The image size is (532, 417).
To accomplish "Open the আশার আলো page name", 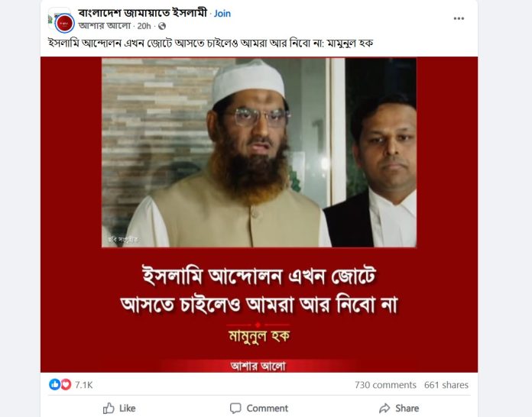I will (105, 26).
